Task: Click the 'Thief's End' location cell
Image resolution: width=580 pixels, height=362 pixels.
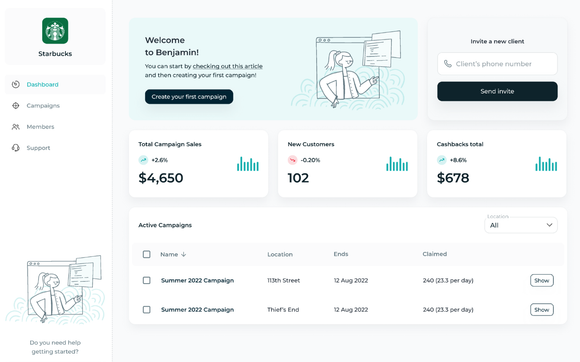Action: (x=283, y=309)
